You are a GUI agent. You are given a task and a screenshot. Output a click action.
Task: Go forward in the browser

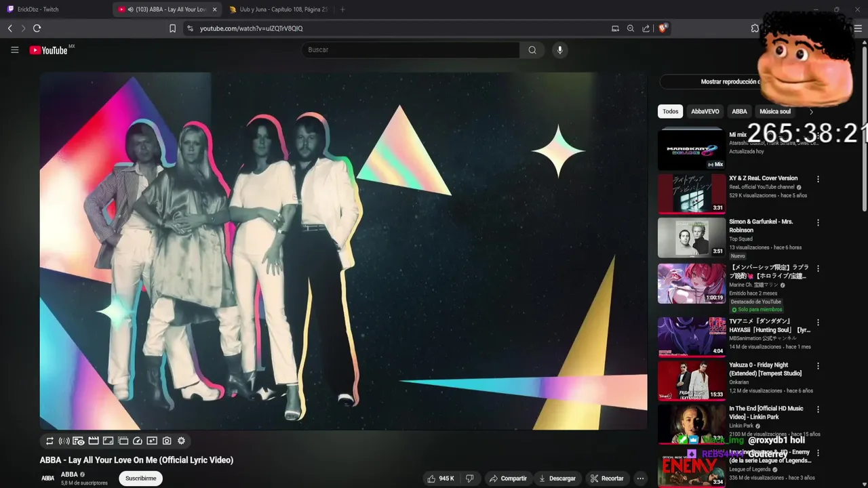pyautogui.click(x=23, y=28)
